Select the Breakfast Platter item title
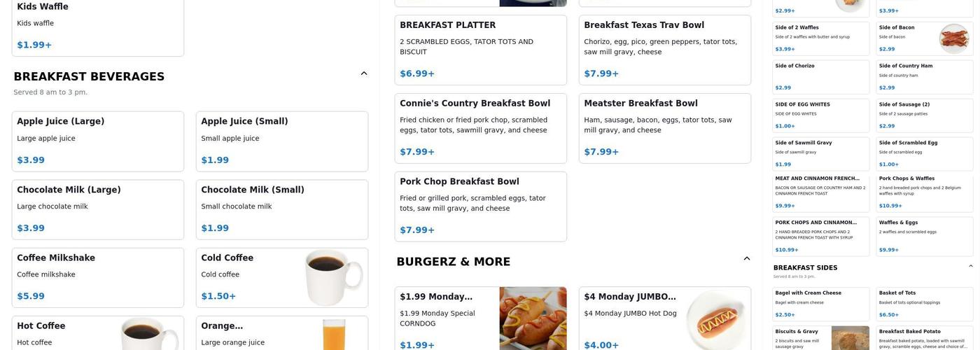 pyautogui.click(x=447, y=25)
